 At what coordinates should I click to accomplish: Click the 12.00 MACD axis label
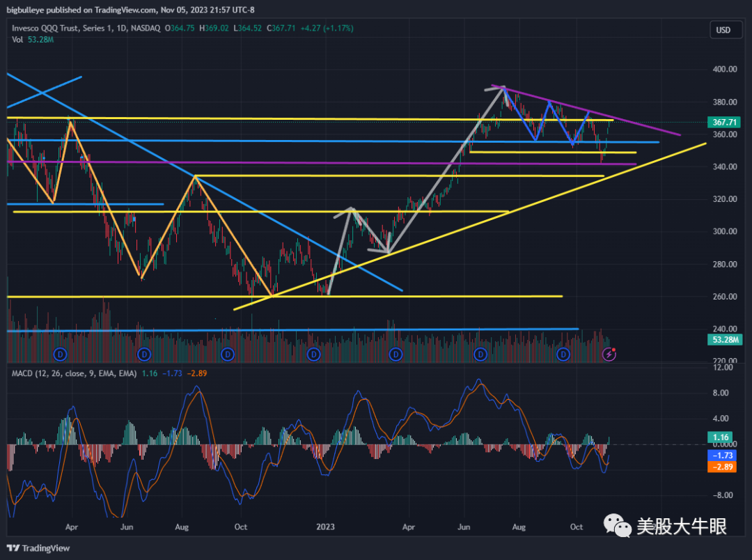pyautogui.click(x=723, y=367)
